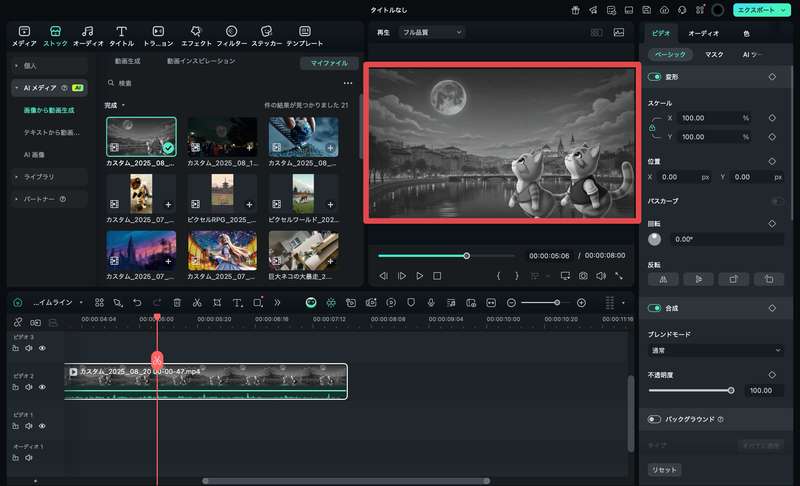This screenshot has width=800, height=486.
Task: Expand the パートナー section
Action: pos(49,199)
